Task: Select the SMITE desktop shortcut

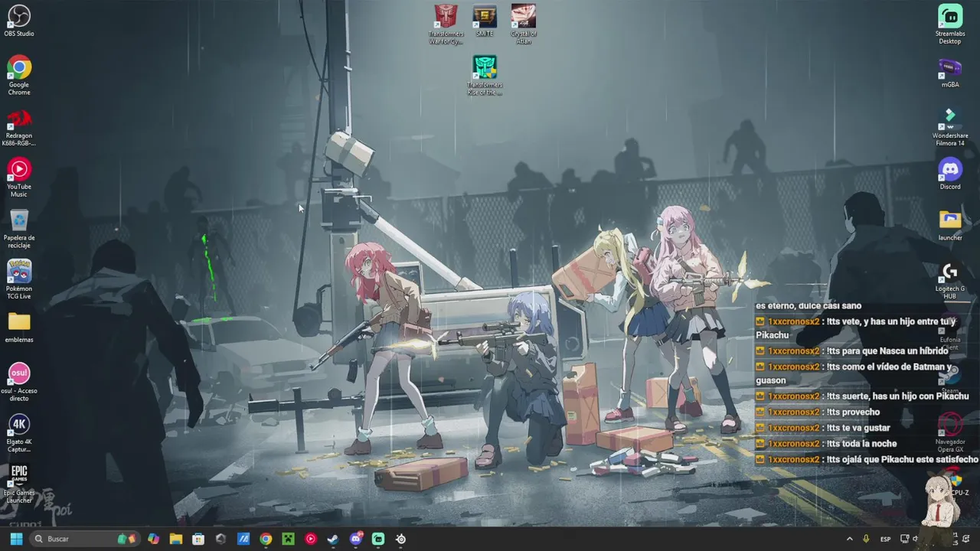Action: coord(485,21)
